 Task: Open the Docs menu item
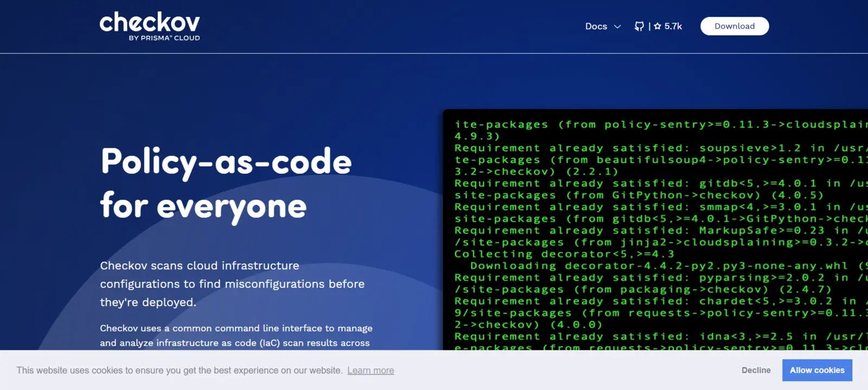596,26
